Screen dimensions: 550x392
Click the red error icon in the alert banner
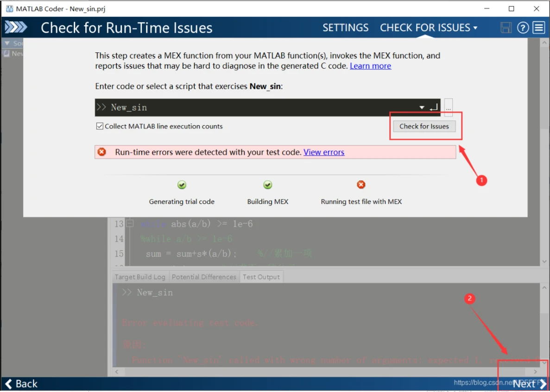coord(102,152)
